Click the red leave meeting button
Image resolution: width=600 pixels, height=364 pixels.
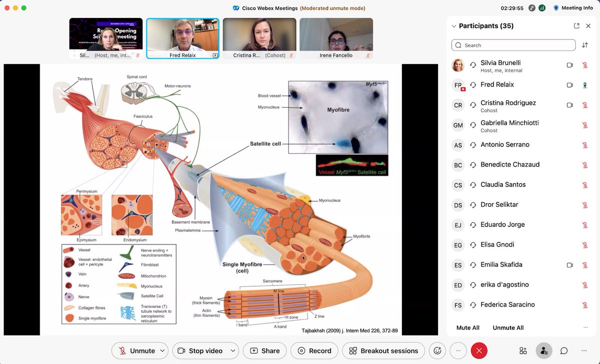tap(479, 350)
